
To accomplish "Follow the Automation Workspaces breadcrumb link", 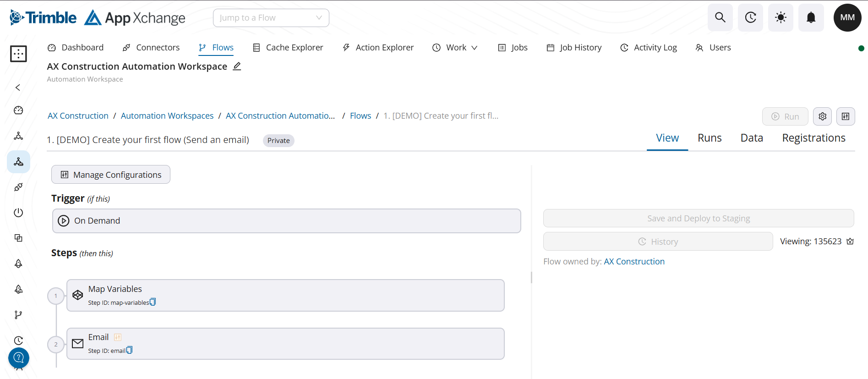I will 167,116.
